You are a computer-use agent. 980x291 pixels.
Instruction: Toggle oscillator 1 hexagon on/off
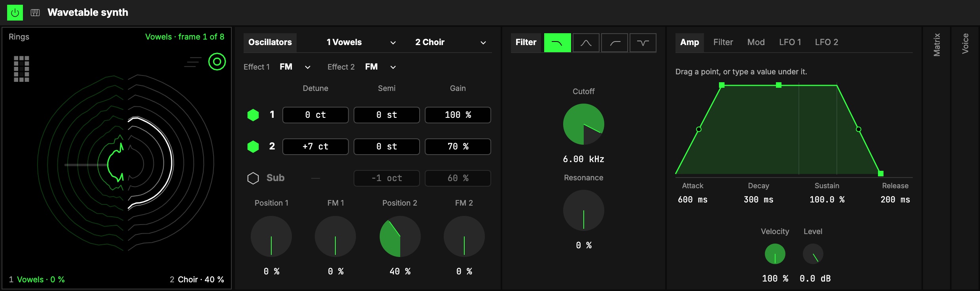pyautogui.click(x=253, y=115)
